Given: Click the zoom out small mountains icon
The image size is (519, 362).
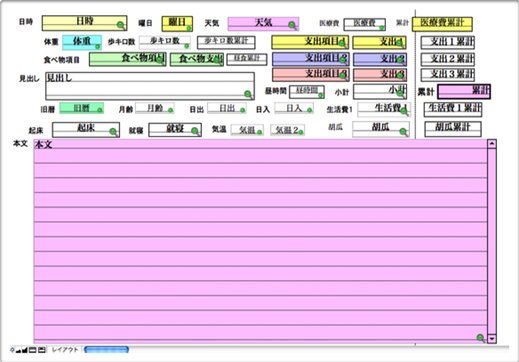Looking at the screenshot, I should tap(18, 350).
